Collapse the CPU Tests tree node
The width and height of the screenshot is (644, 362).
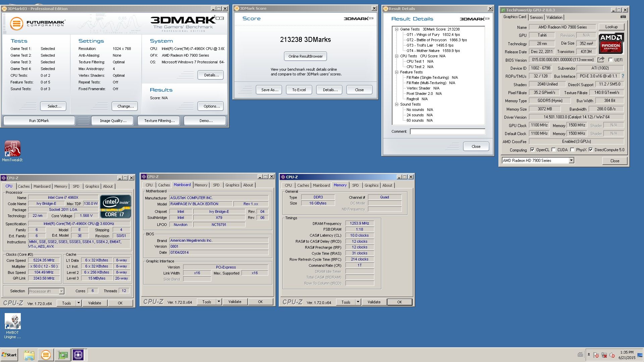pyautogui.click(x=396, y=56)
